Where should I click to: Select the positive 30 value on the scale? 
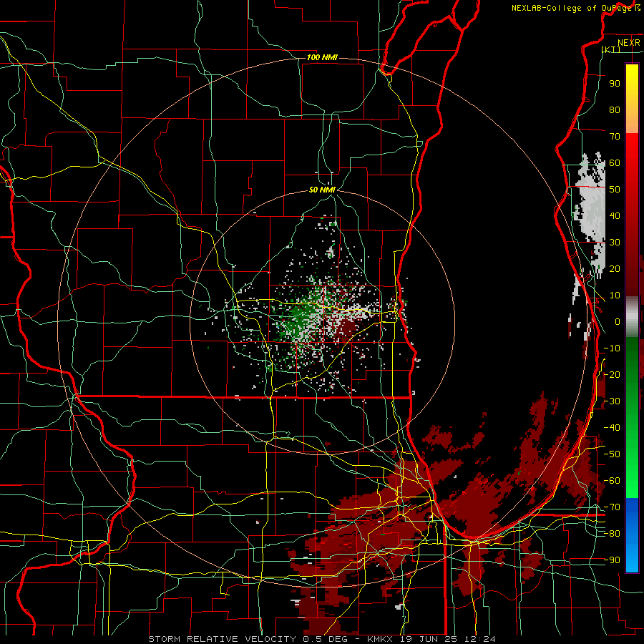point(615,243)
